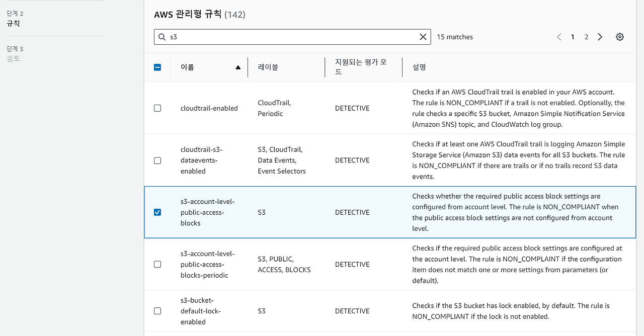Click 'CloudTrail, Periodic' label cell

coord(274,108)
